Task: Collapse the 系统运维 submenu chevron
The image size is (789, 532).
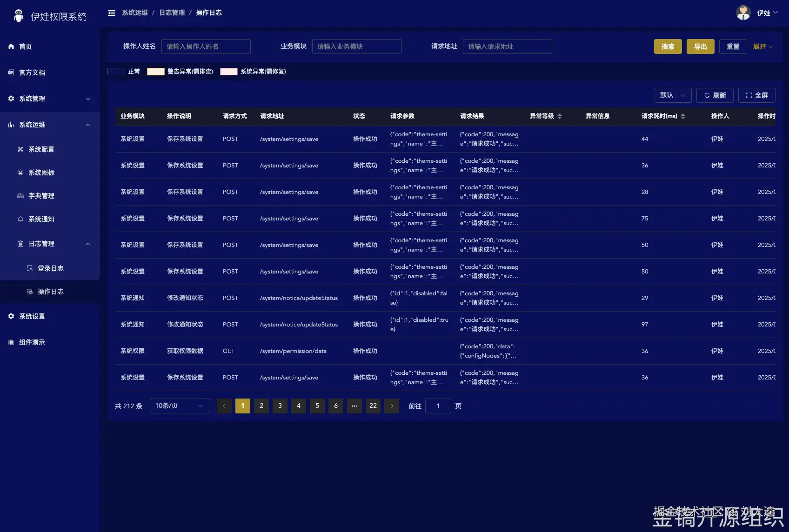Action: [88, 125]
